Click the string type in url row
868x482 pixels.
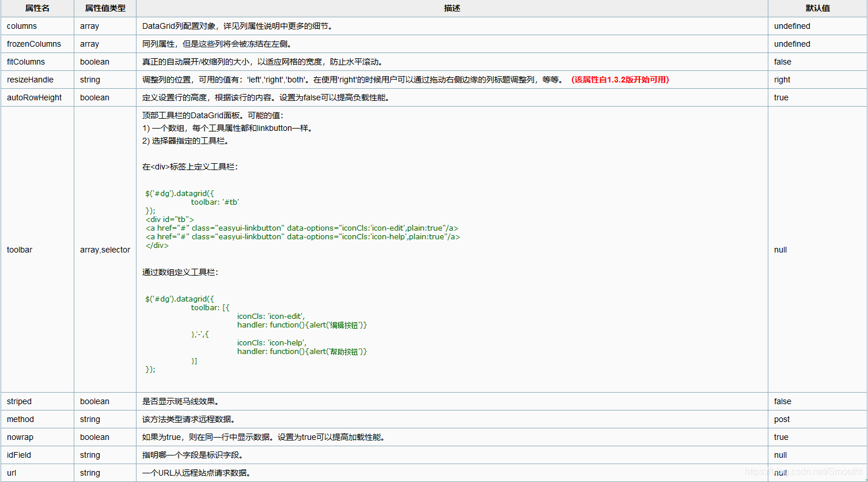pos(90,473)
